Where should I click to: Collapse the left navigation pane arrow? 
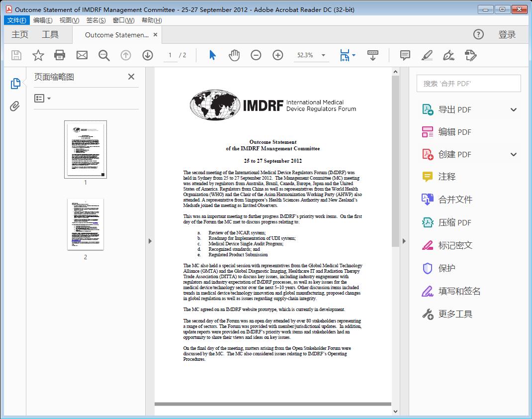point(150,241)
